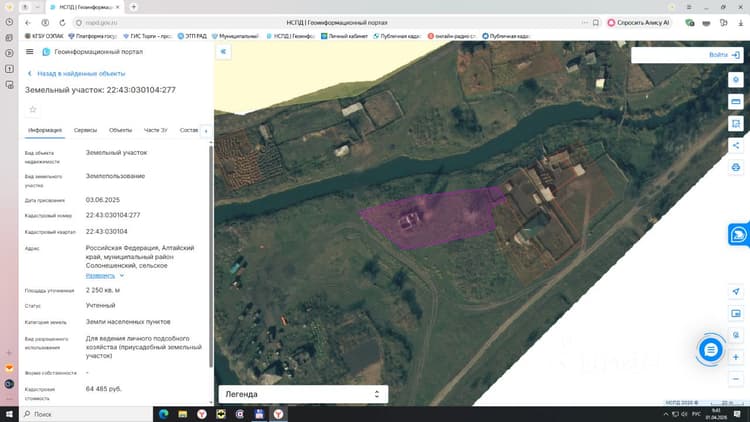Collapse the left info panel with double arrow
The height and width of the screenshot is (422, 750).
coord(223,52)
